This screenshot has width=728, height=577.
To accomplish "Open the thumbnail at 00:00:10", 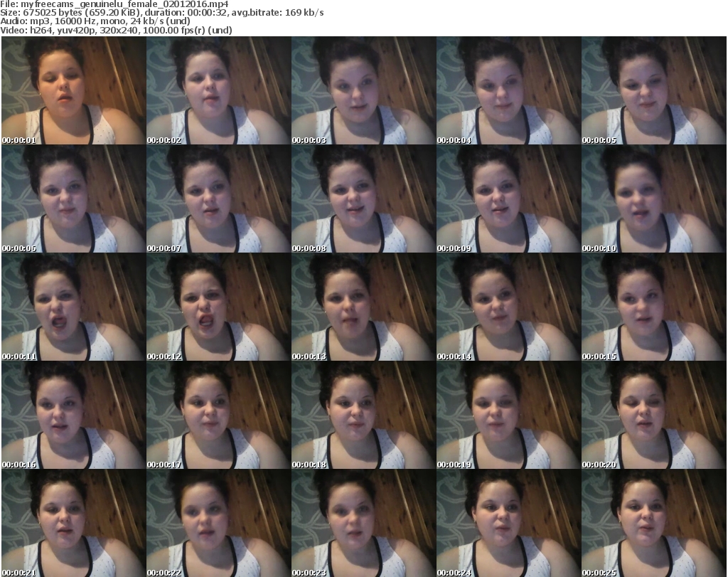I will point(654,198).
